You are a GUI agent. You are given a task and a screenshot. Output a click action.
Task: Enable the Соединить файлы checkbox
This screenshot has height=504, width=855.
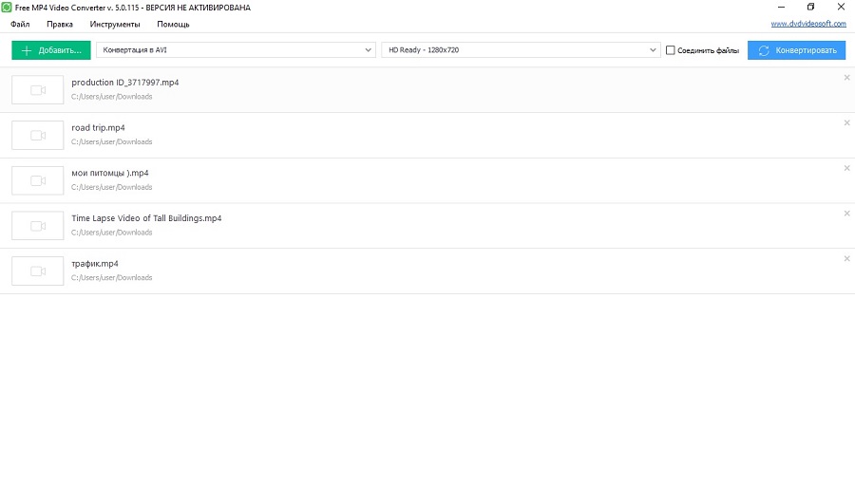coord(671,50)
